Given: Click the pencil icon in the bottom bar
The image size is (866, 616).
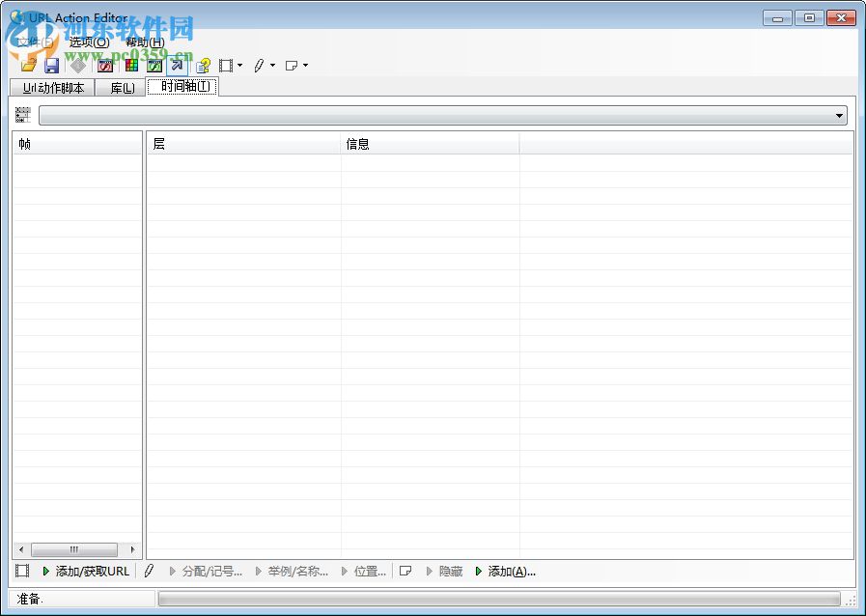Looking at the screenshot, I should (x=149, y=571).
